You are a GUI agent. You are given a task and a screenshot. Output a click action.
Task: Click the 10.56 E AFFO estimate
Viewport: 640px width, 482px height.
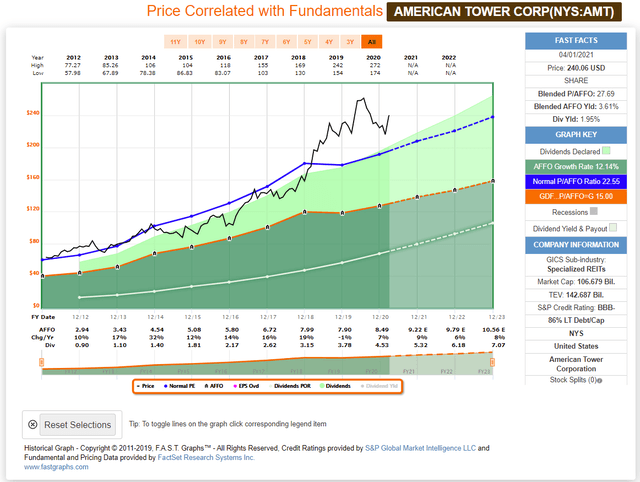[493, 330]
